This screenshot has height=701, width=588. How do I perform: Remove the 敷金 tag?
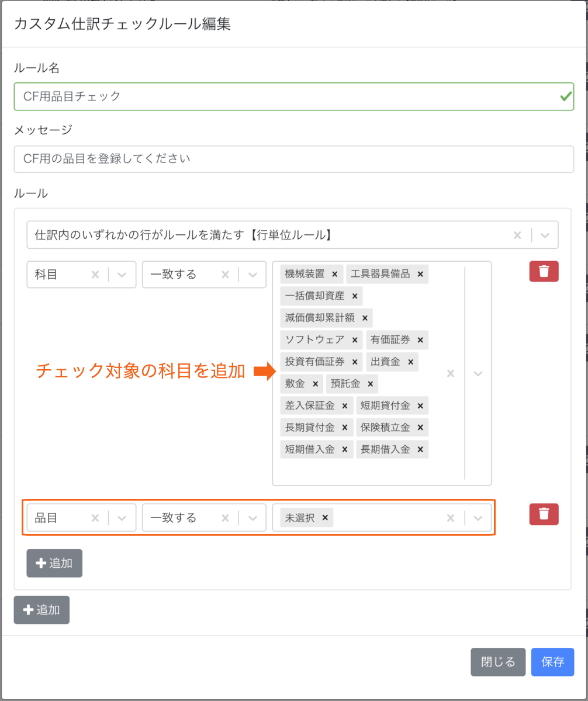315,384
